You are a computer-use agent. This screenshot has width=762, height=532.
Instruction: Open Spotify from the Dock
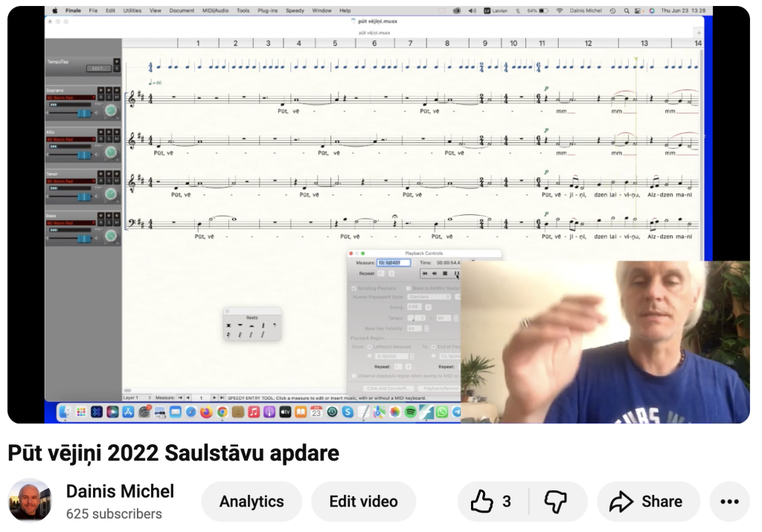[411, 411]
